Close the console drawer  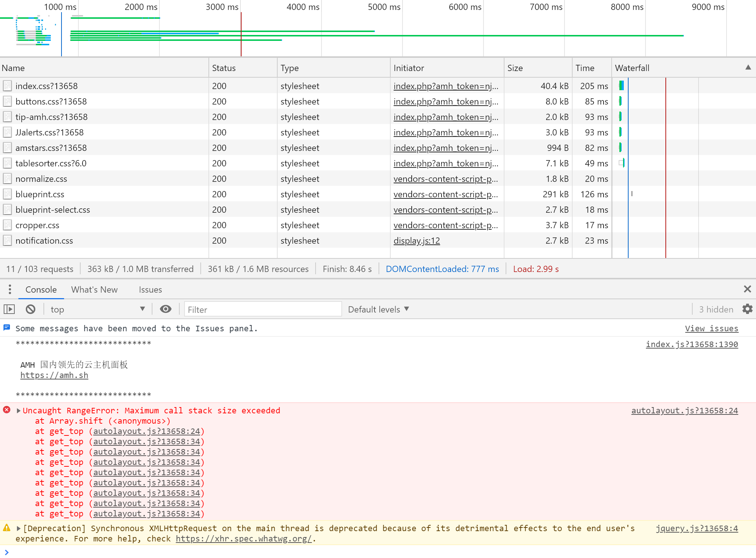tap(747, 289)
